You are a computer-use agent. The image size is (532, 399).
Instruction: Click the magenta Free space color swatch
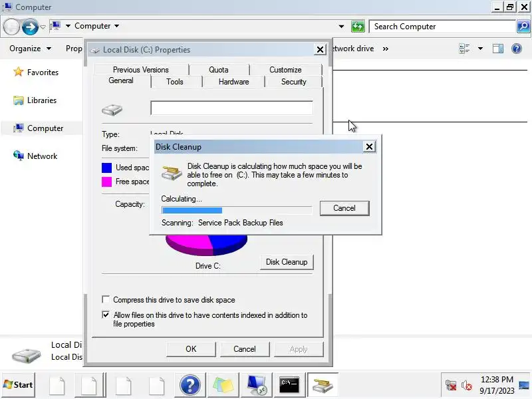106,182
